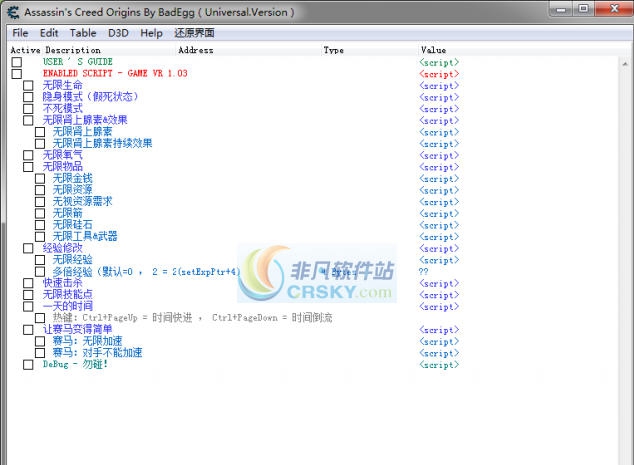Check the 无限工具&武器 checkbox
This screenshot has height=465, width=634.
(x=40, y=237)
